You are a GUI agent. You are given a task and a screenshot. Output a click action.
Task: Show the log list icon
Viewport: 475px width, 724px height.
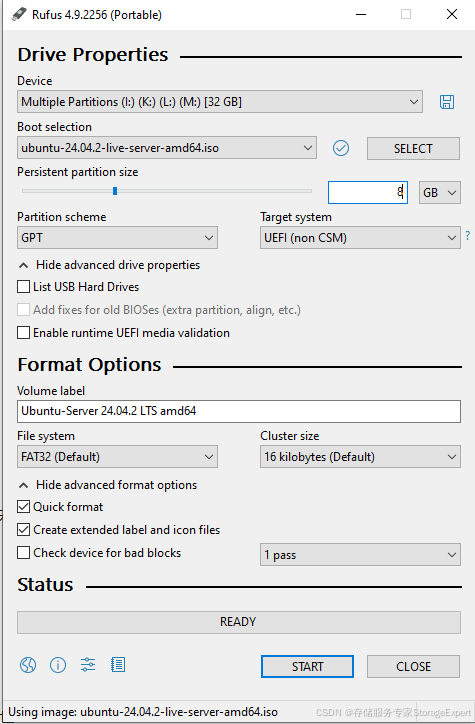[118, 665]
